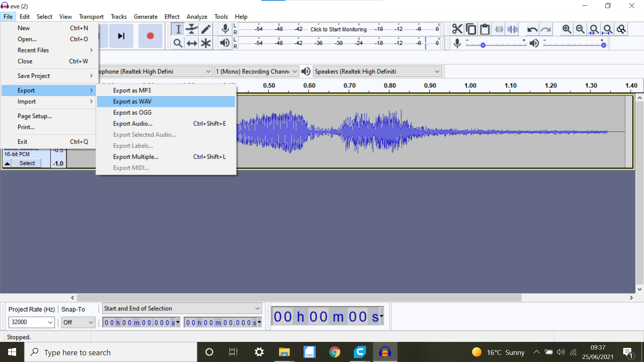Open the Mono Recording Channels dropdown
Image resolution: width=644 pixels, height=362 pixels.
click(x=256, y=71)
